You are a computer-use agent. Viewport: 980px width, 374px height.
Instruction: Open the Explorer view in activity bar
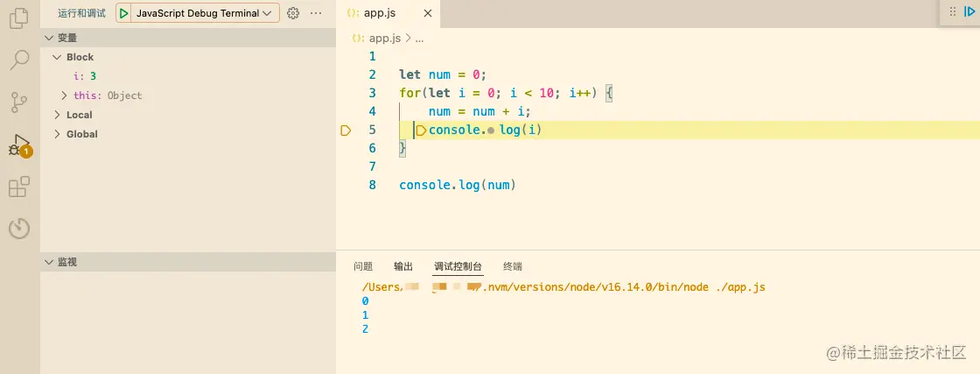[19, 19]
